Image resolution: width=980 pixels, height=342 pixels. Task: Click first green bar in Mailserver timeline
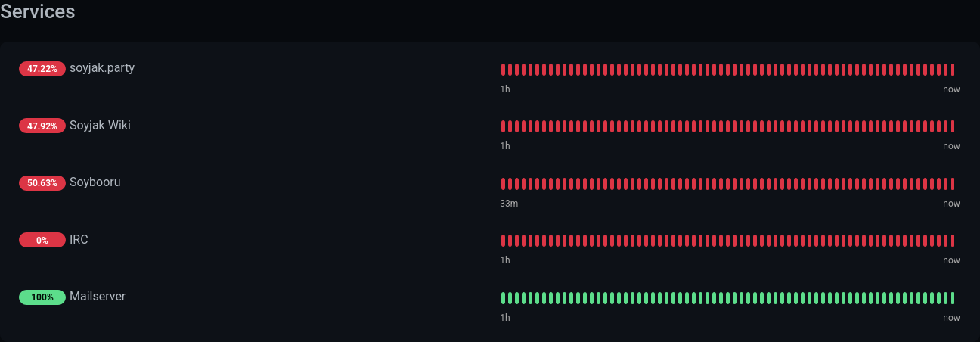(503, 298)
